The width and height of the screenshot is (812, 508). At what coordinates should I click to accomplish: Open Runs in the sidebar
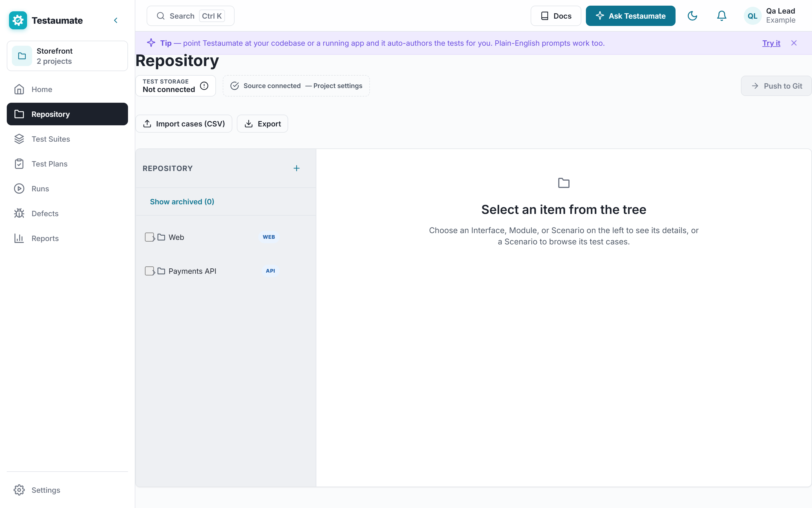click(67, 189)
